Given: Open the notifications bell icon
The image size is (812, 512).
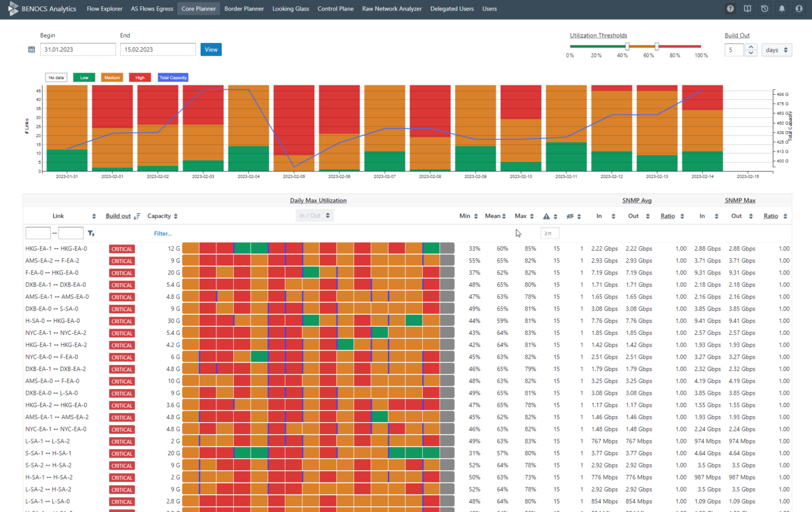Looking at the screenshot, I should click(x=782, y=9).
